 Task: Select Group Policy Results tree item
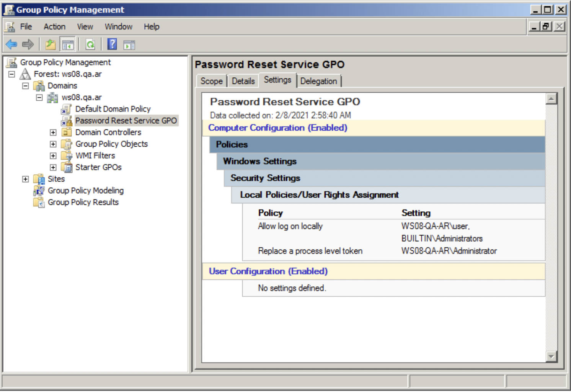tap(83, 203)
